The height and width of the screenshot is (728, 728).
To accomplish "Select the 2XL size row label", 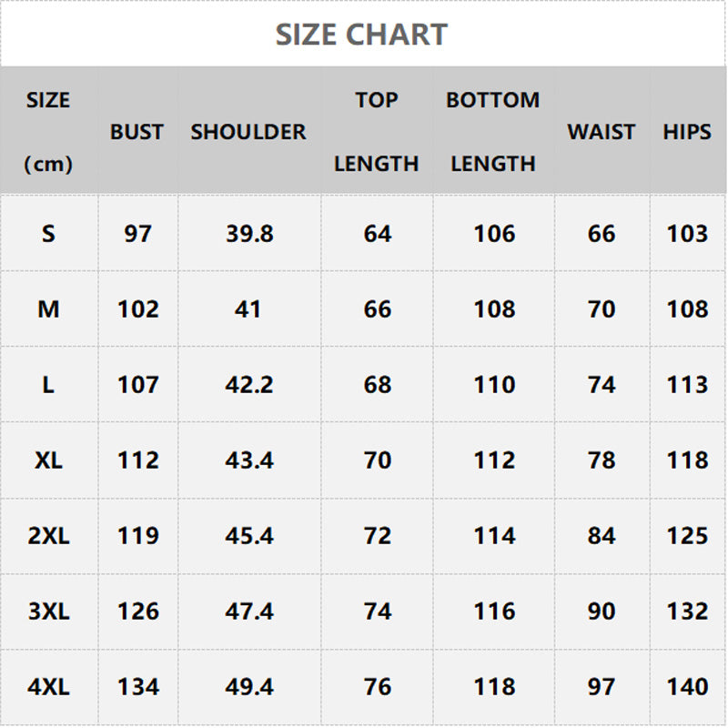I will (48, 536).
